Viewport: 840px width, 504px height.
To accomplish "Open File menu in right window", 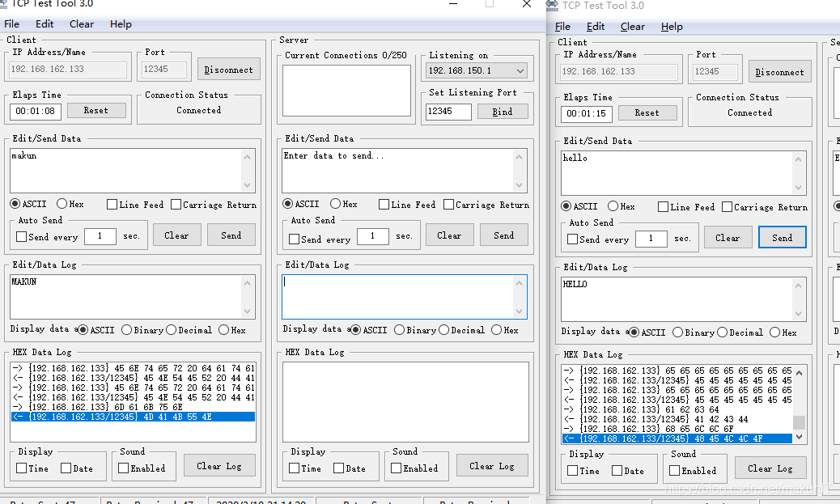I will [562, 27].
